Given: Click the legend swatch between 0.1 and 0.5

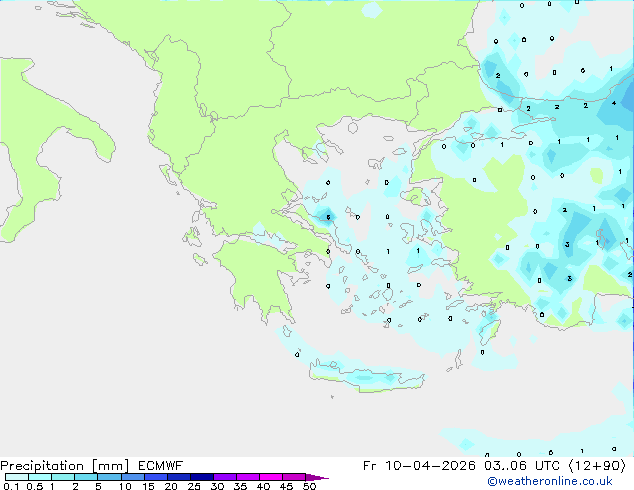Looking at the screenshot, I should pos(17,477).
